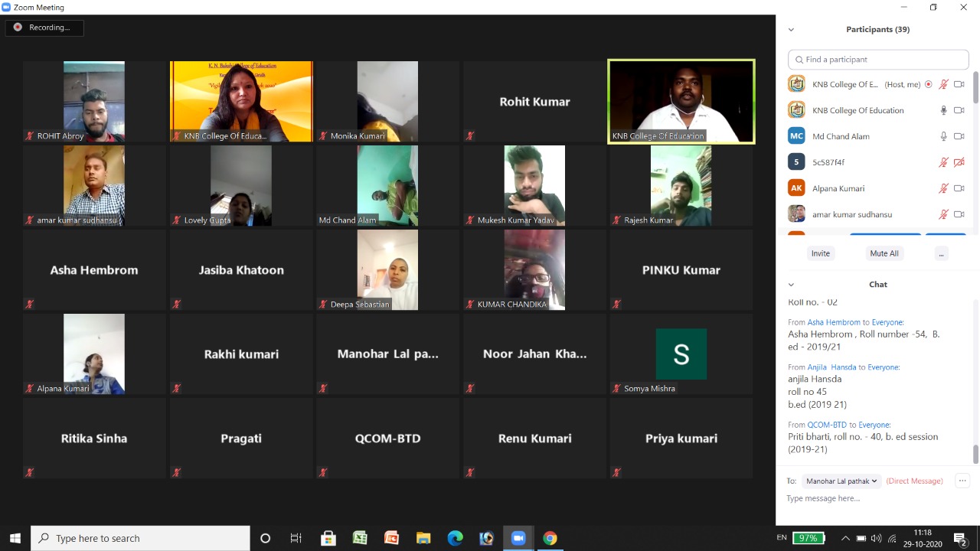Toggle the active speaker KNB College microphone in list
This screenshot has height=551, width=980.
(x=944, y=110)
